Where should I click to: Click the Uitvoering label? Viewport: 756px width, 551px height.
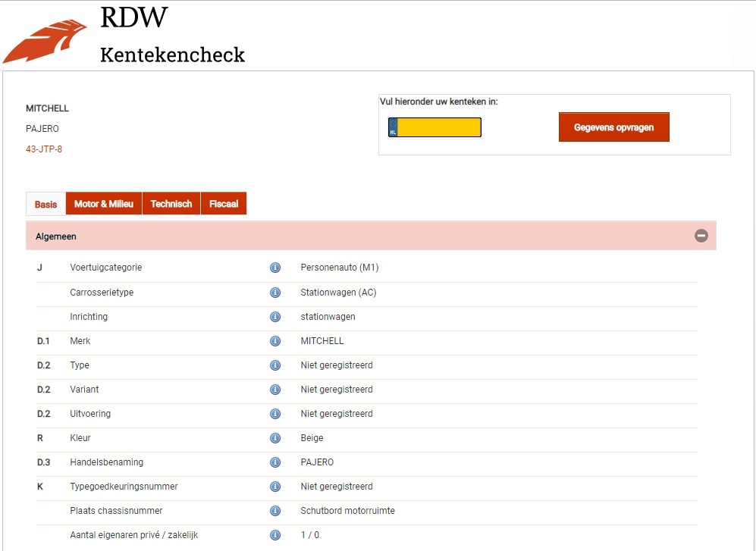click(90, 414)
